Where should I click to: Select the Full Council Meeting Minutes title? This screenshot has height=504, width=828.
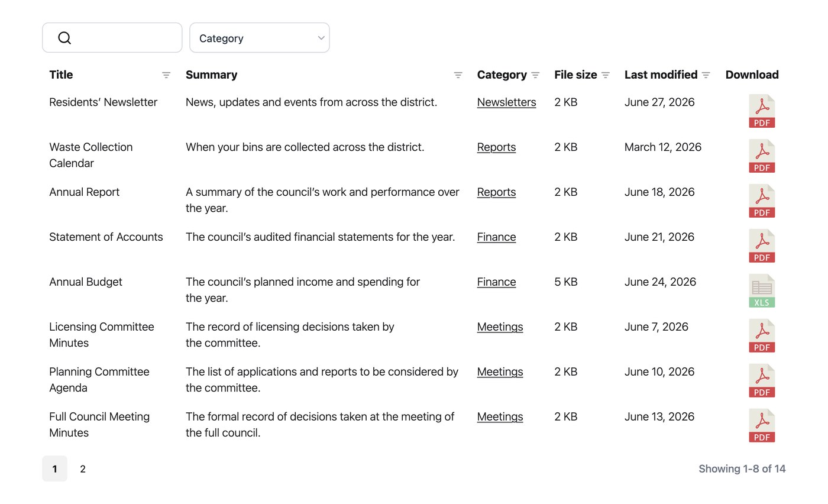point(99,425)
